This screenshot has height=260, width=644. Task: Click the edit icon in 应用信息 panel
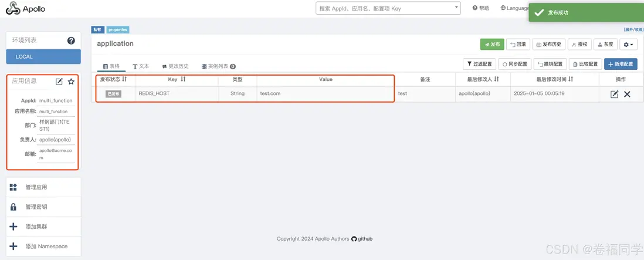(x=59, y=82)
